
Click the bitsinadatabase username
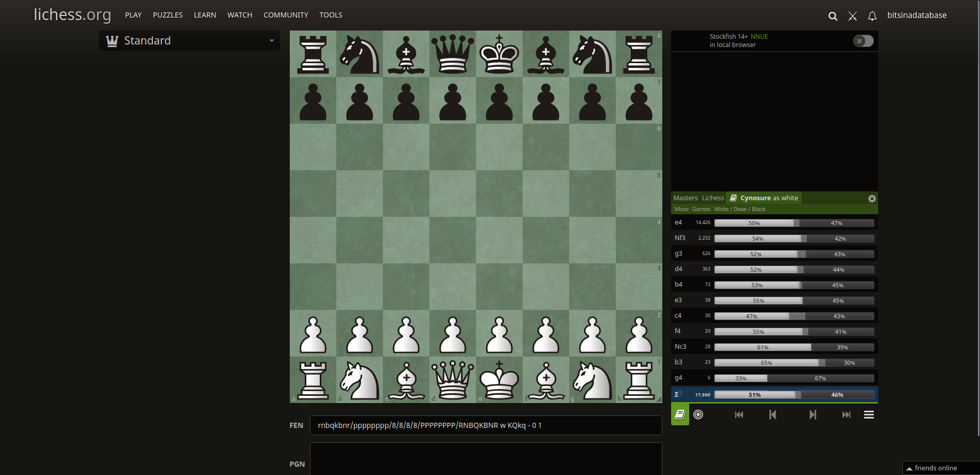(916, 16)
